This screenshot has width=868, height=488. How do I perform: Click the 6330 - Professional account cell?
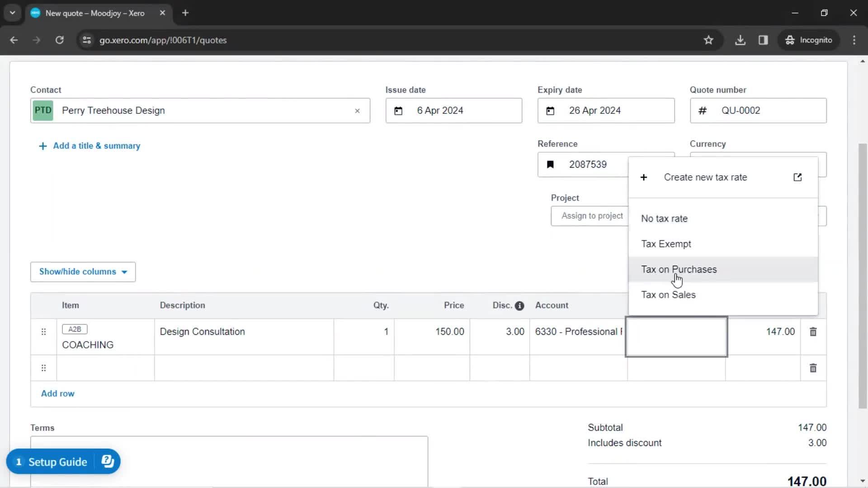coord(578,337)
